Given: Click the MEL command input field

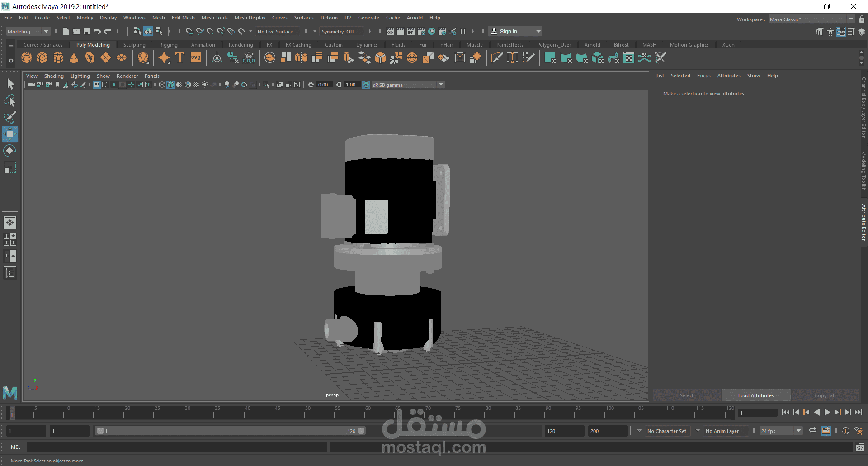Looking at the screenshot, I should (x=176, y=447).
